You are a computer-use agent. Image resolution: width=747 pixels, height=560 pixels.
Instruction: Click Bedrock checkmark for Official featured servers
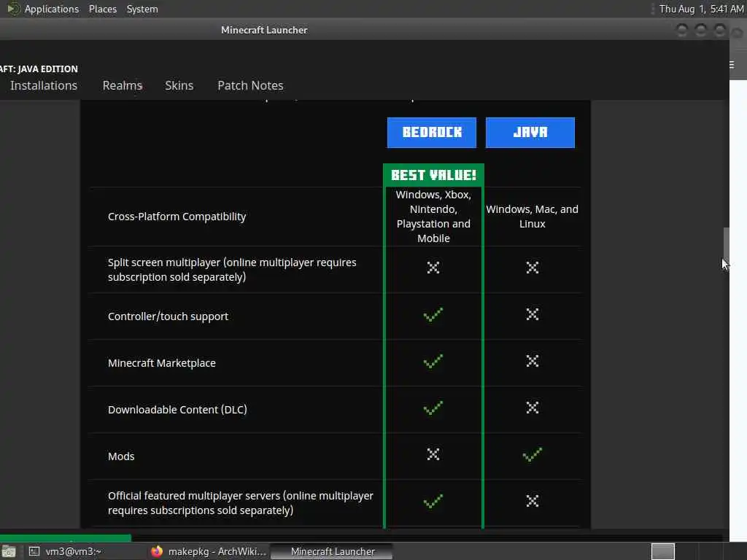(433, 502)
